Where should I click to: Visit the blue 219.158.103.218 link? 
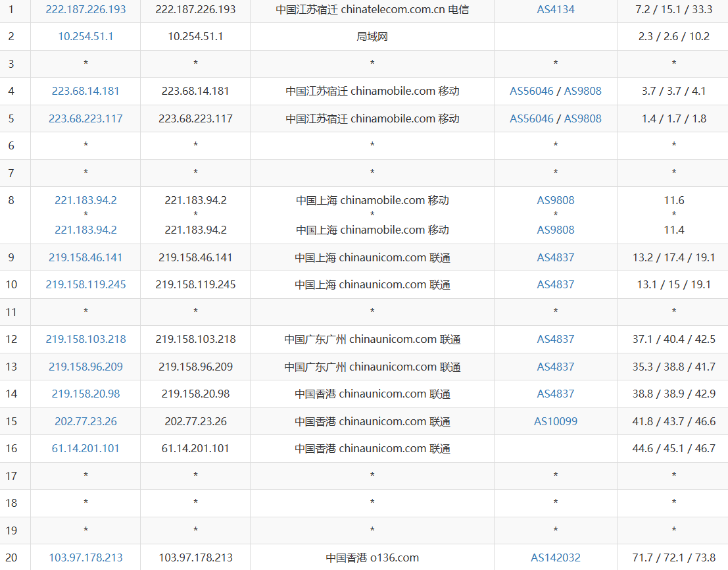[x=85, y=339]
